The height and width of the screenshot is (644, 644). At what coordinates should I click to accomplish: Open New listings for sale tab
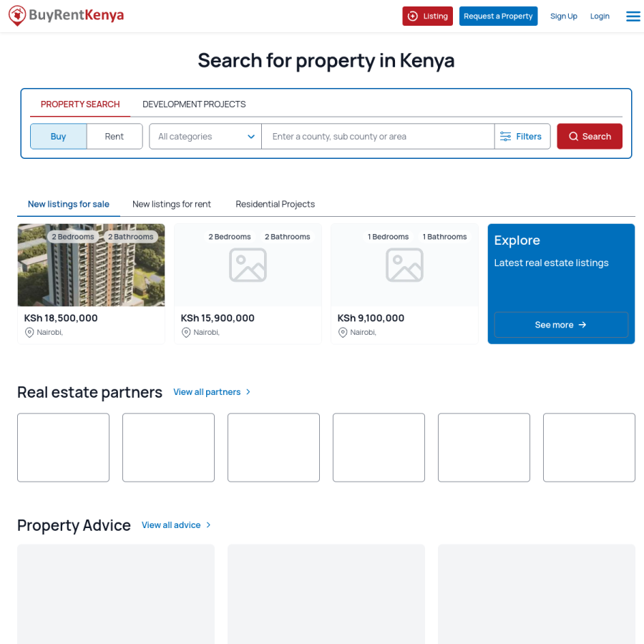pos(69,204)
